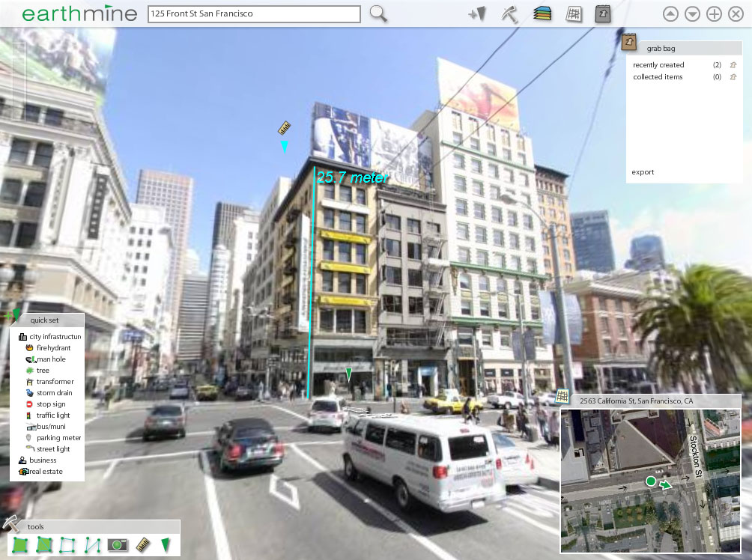Select traffic light tag type

[x=48, y=416]
